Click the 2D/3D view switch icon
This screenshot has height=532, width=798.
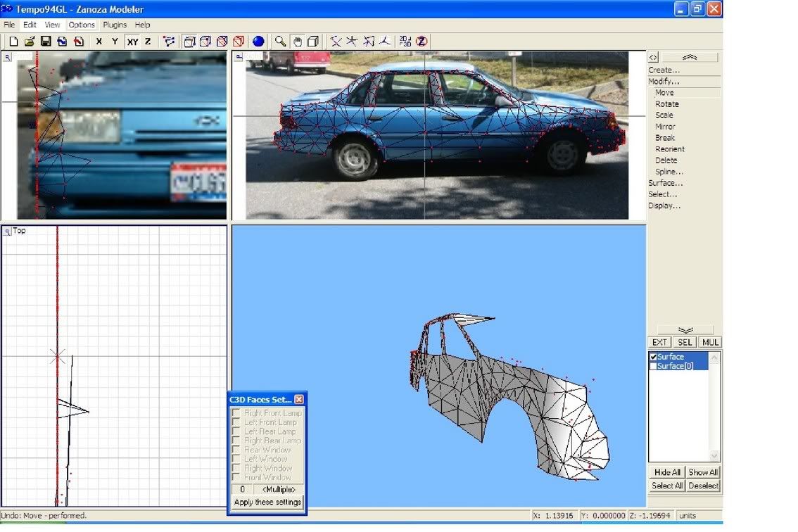click(405, 42)
